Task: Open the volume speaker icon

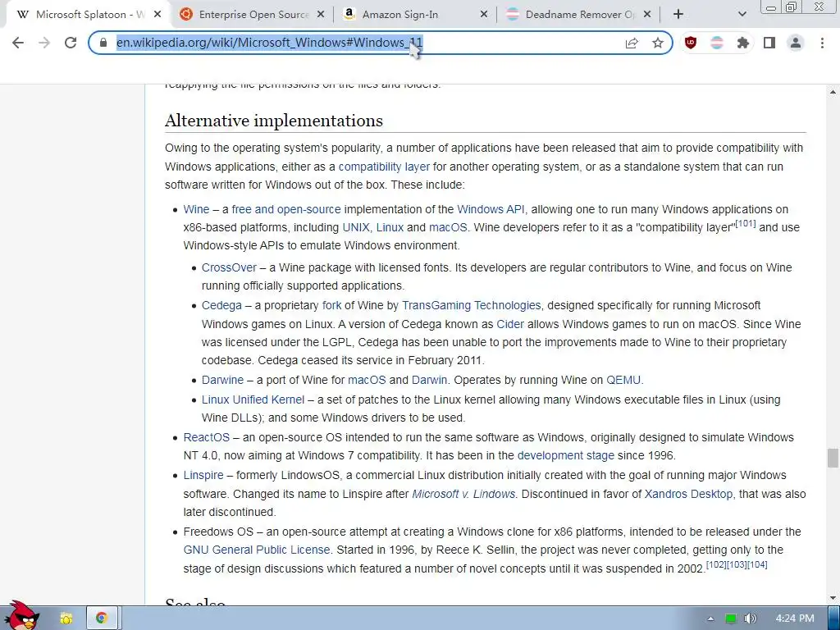Action: [750, 619]
